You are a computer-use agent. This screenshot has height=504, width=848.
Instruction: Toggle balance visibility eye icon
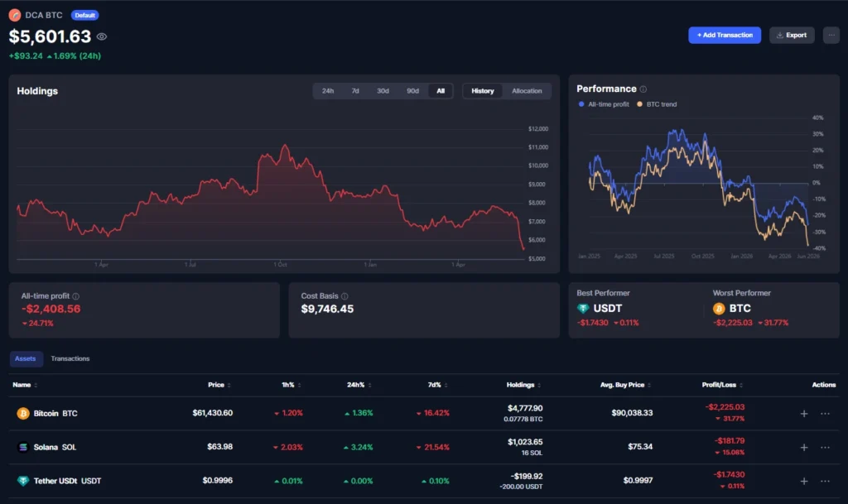pos(102,36)
